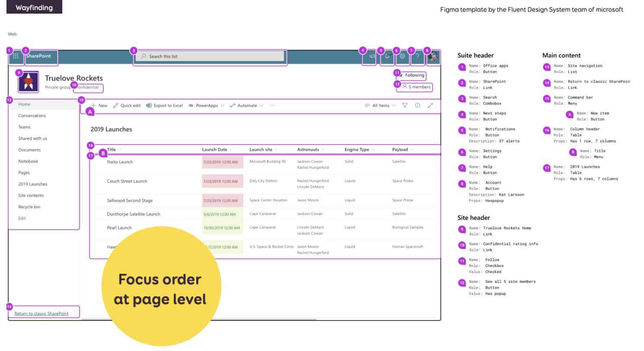Click the expand full-screen arrow icon
This screenshot has height=351, width=644.
(430, 105)
